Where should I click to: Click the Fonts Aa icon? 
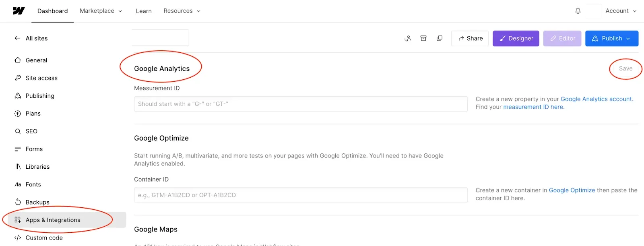coord(18,184)
